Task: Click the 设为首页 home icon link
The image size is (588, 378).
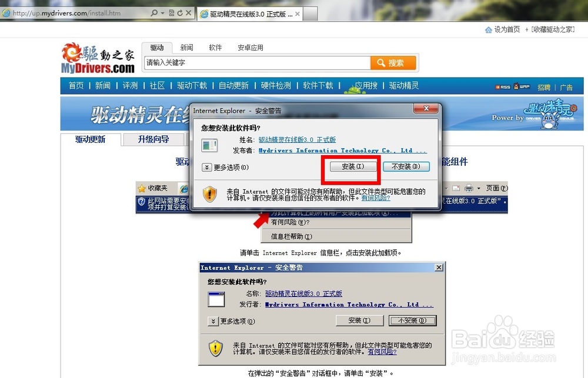Action: [502, 29]
